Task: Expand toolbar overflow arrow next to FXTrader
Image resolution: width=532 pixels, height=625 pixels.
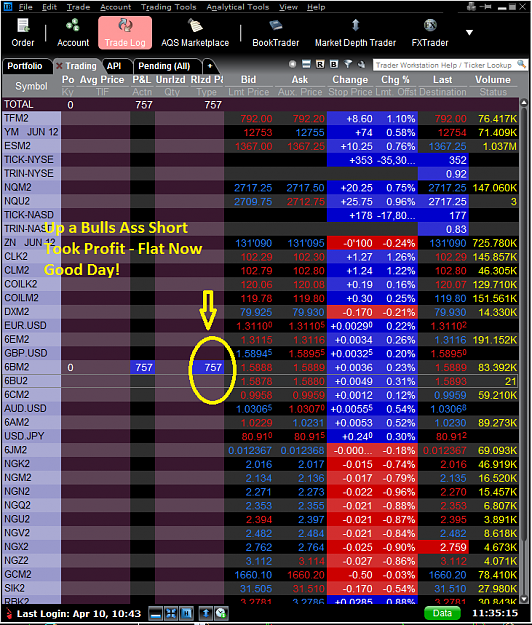Action: (469, 33)
